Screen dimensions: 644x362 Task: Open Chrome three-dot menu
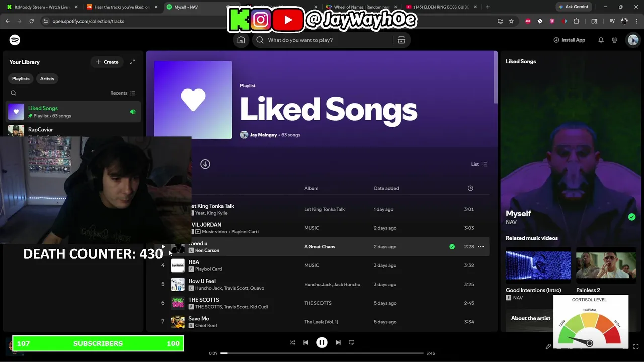tap(636, 21)
